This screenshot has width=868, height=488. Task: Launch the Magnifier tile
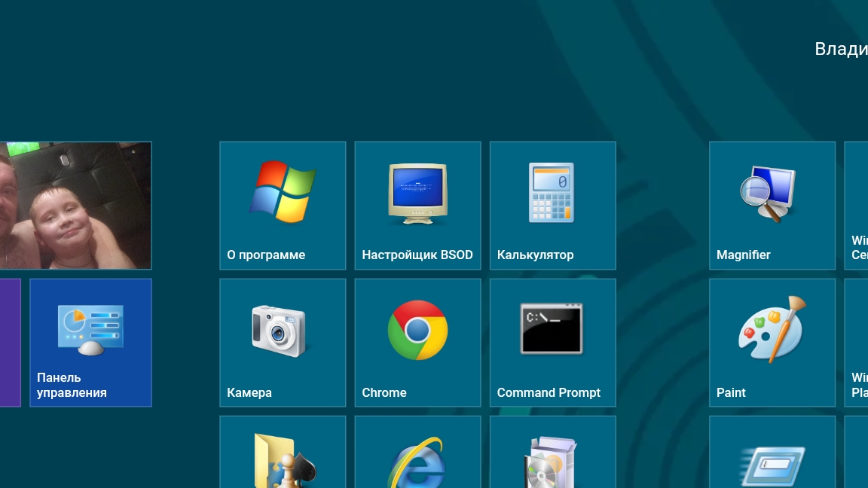pyautogui.click(x=772, y=206)
